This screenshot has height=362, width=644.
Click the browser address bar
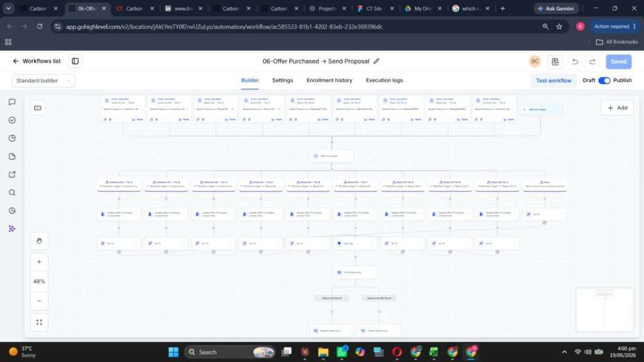[300, 26]
